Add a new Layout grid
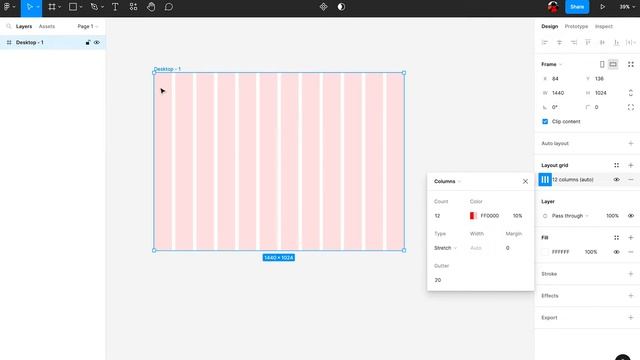640x360 pixels. point(631,165)
